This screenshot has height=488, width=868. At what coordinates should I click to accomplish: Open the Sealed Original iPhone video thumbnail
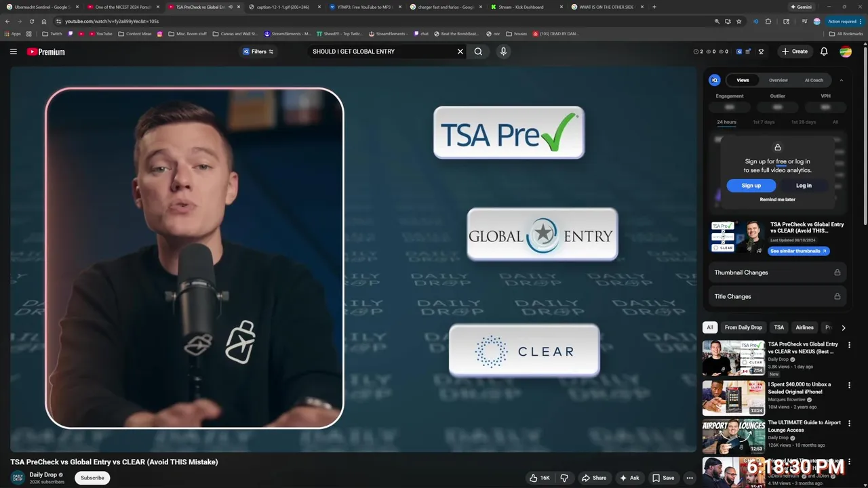coord(733,398)
